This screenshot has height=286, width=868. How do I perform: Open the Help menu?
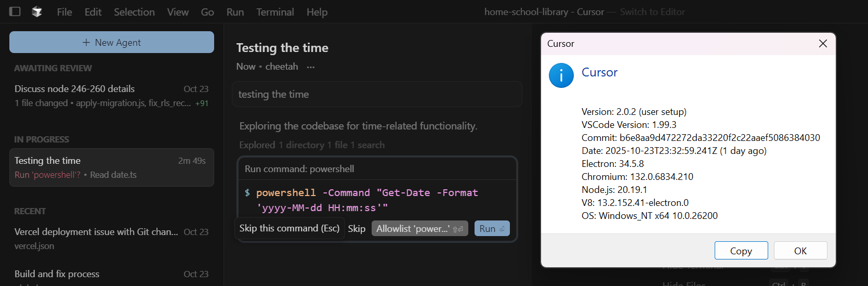[317, 12]
